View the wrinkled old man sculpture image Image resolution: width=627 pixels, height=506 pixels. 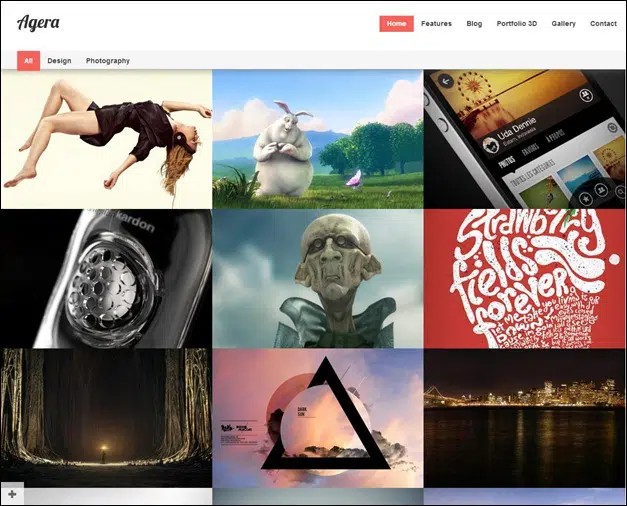pyautogui.click(x=317, y=278)
